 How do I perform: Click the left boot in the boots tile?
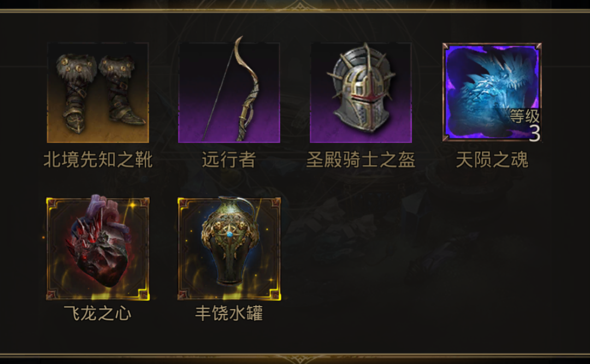tap(75, 94)
